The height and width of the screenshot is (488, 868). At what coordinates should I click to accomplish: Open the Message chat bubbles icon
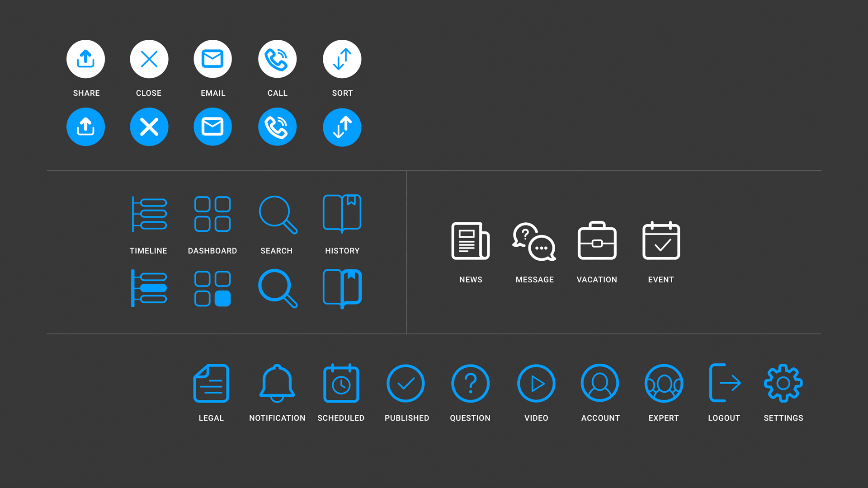(x=534, y=241)
